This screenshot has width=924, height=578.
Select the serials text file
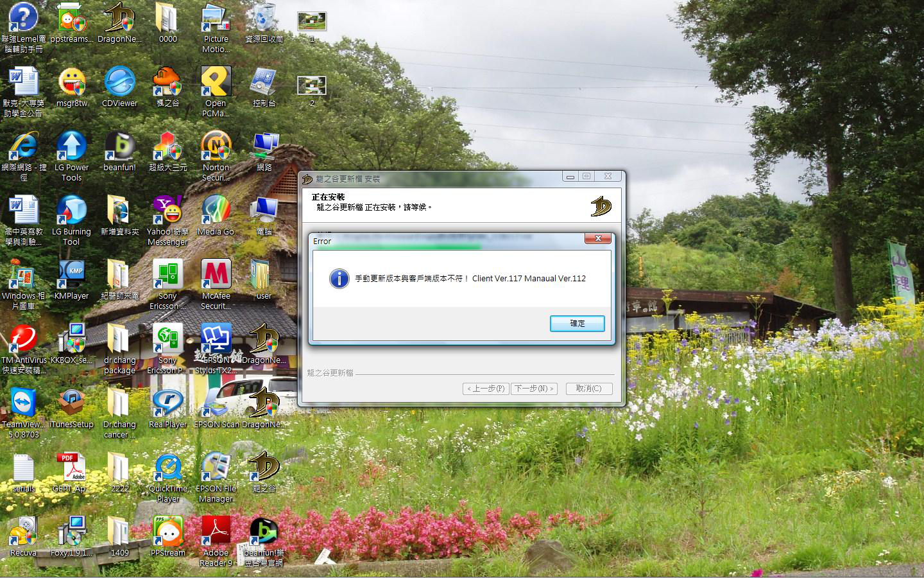point(24,473)
